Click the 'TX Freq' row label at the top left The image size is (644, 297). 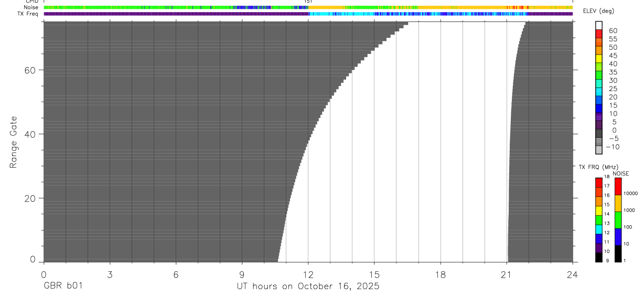click(x=28, y=14)
